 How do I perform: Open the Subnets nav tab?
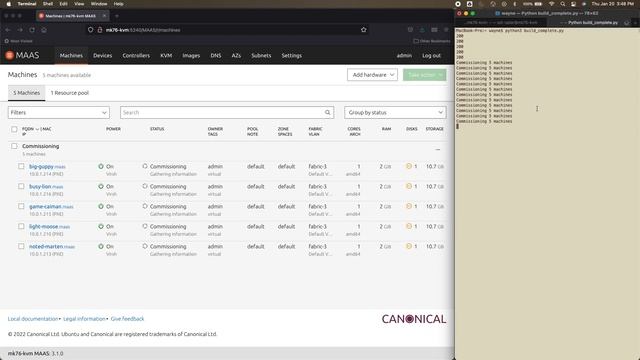point(261,56)
